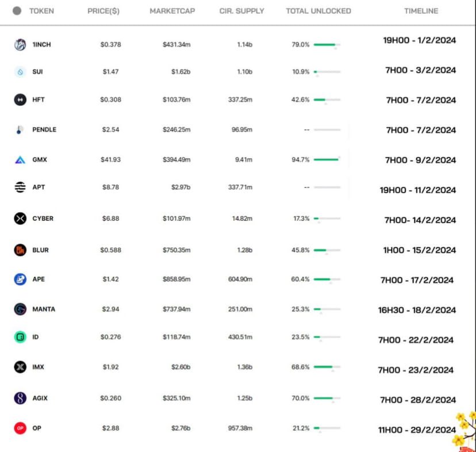Select the APT marketcap $2.97b

click(x=181, y=187)
